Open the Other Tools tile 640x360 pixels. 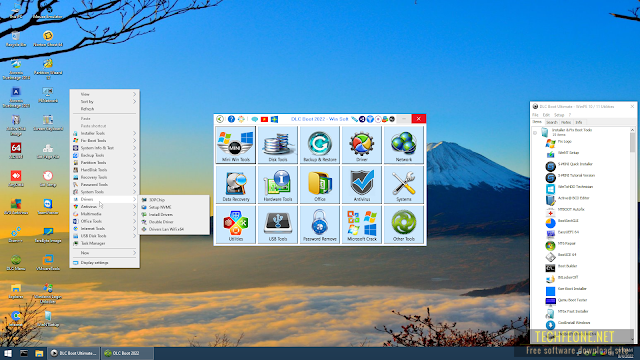[404, 224]
